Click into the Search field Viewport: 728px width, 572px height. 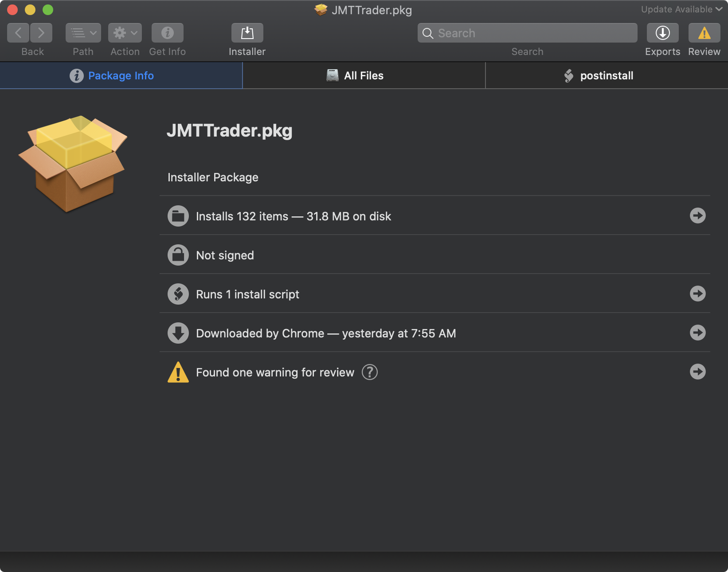(x=527, y=33)
